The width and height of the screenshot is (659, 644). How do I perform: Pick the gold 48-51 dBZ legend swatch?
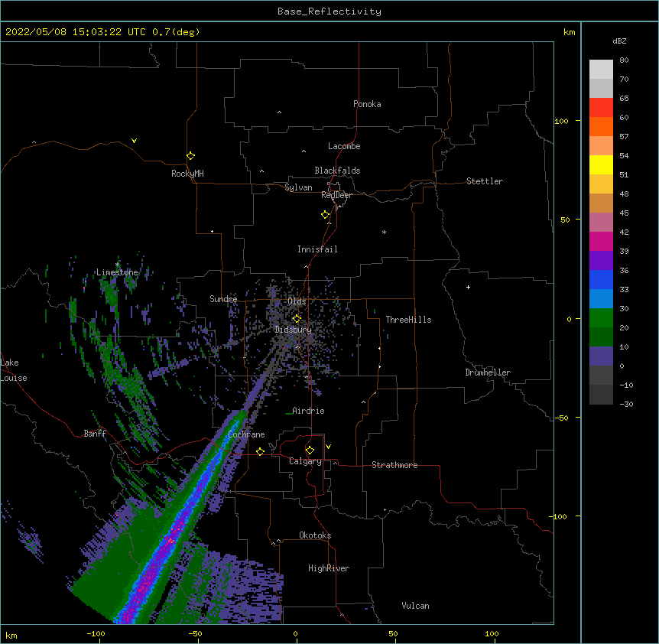point(601,184)
